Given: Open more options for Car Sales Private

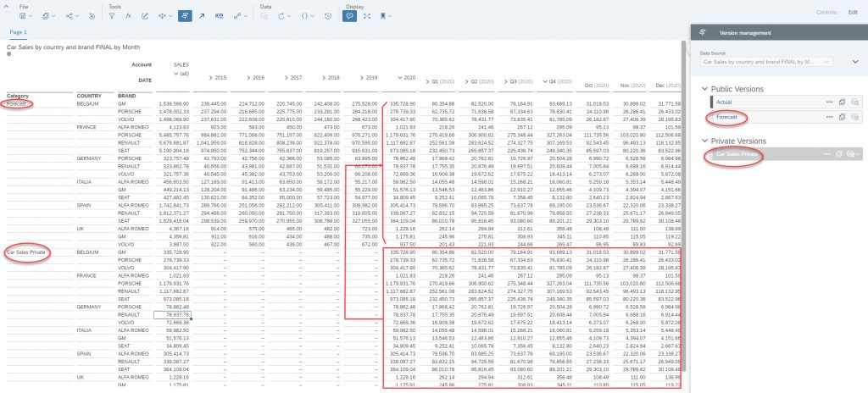Looking at the screenshot, I should pos(826,154).
